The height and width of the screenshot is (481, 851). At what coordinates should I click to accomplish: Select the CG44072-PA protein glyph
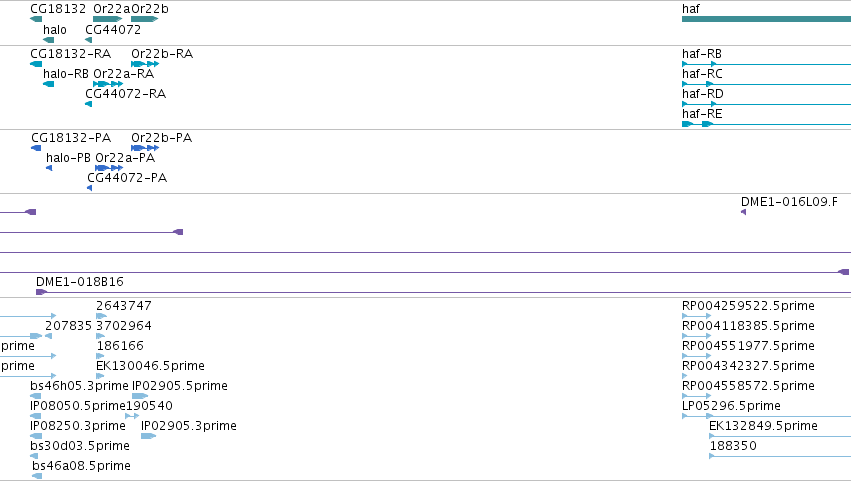(90, 188)
